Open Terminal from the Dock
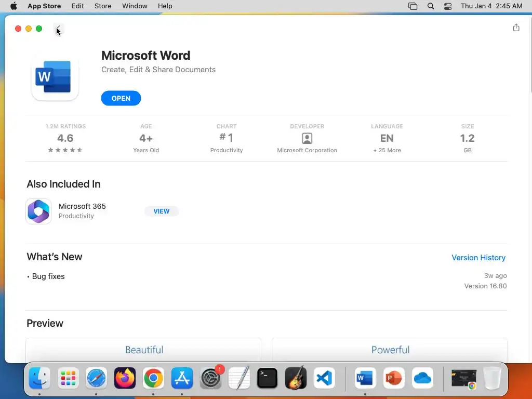 268,378
